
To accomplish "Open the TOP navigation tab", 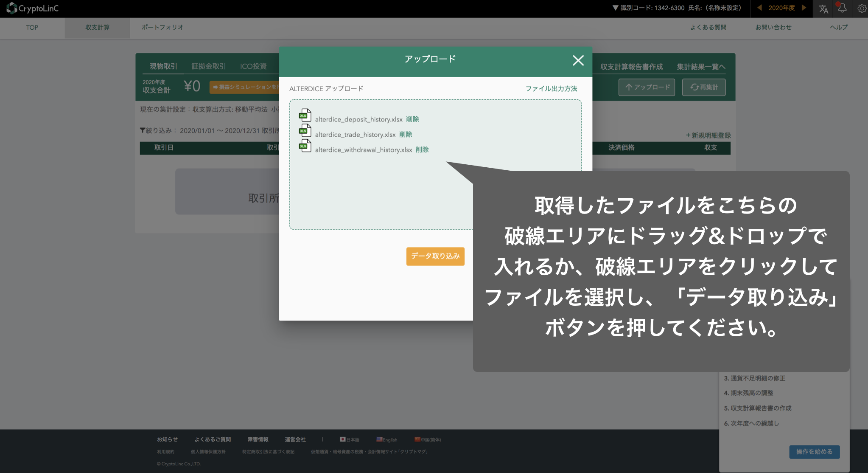I will tap(32, 28).
